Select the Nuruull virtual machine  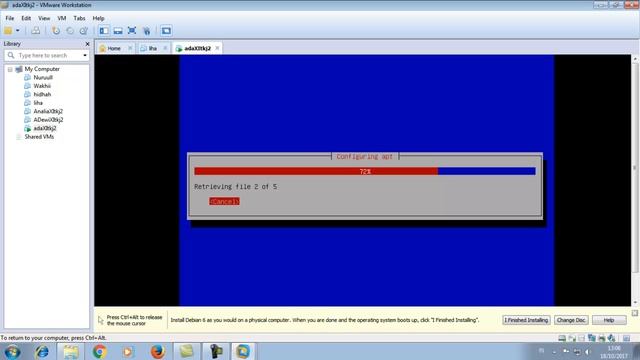43,78
